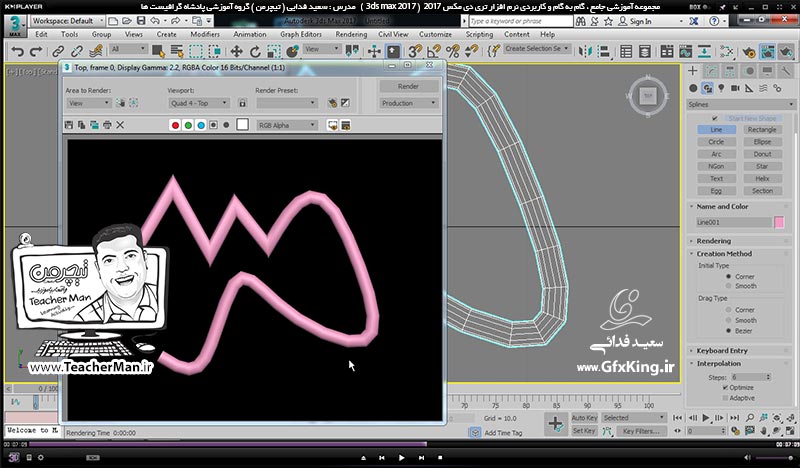The width and height of the screenshot is (800, 468).
Task: Select Corner under Drag Type
Action: pos(729,310)
